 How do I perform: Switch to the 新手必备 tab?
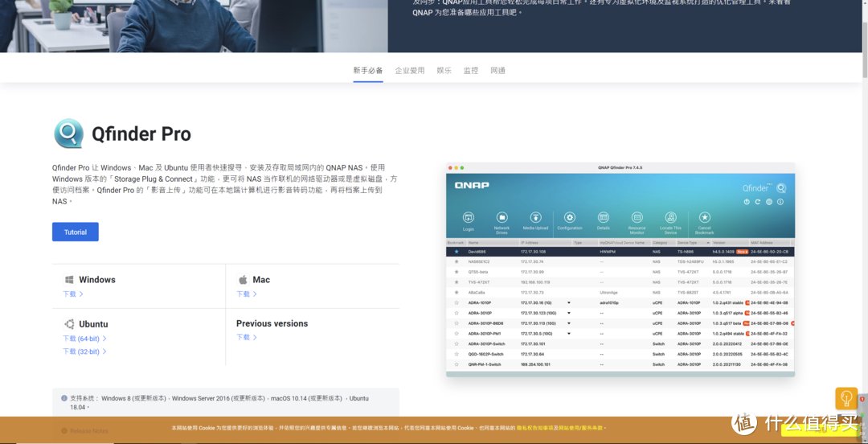point(368,71)
